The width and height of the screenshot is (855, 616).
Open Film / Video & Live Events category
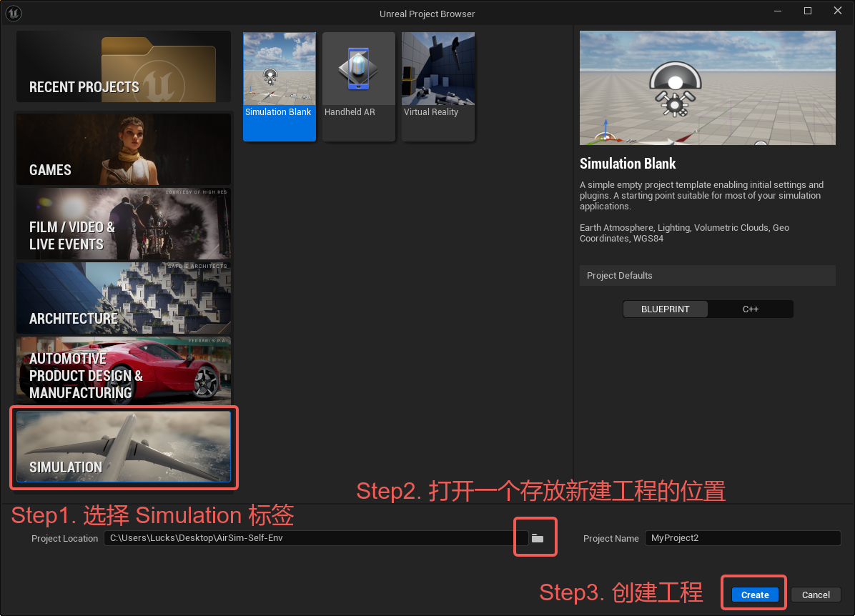tap(124, 224)
